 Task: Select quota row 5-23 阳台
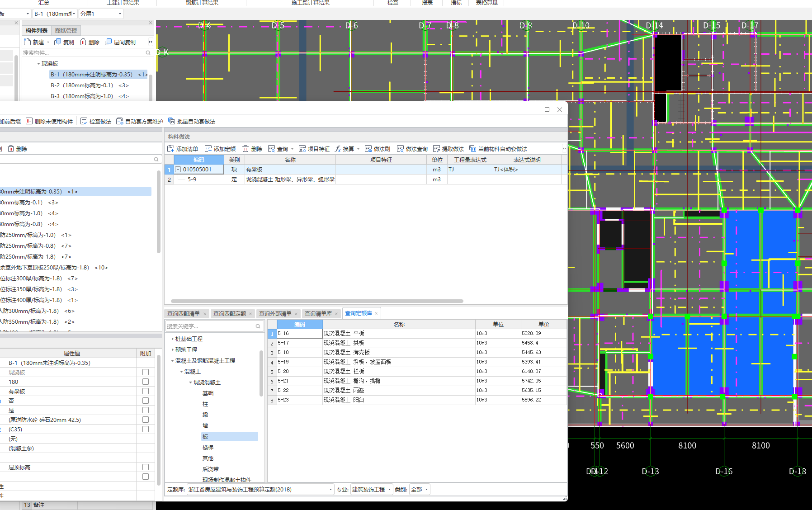pyautogui.click(x=417, y=400)
